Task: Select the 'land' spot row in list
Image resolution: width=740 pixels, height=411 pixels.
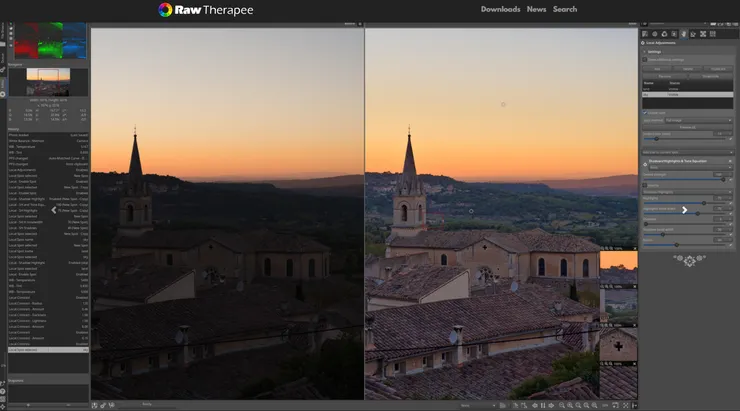Action: (687, 89)
